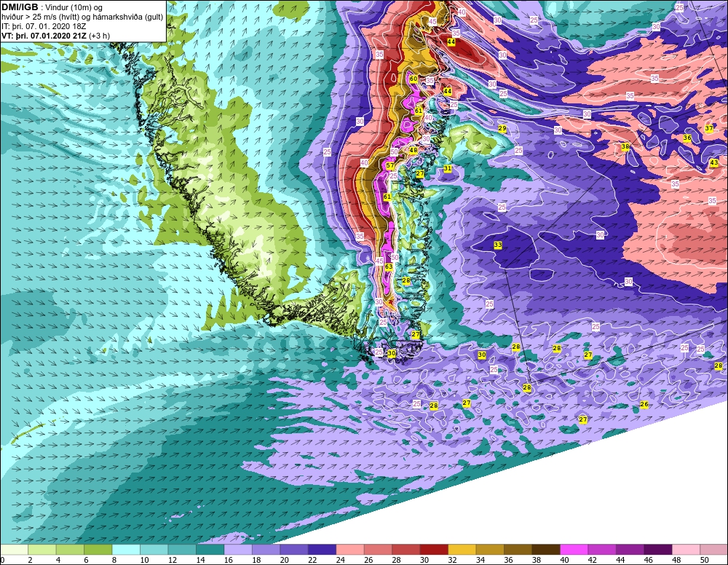The width and height of the screenshot is (728, 565).
Task: Click the '0' label on legend scale
Action: tap(2, 560)
